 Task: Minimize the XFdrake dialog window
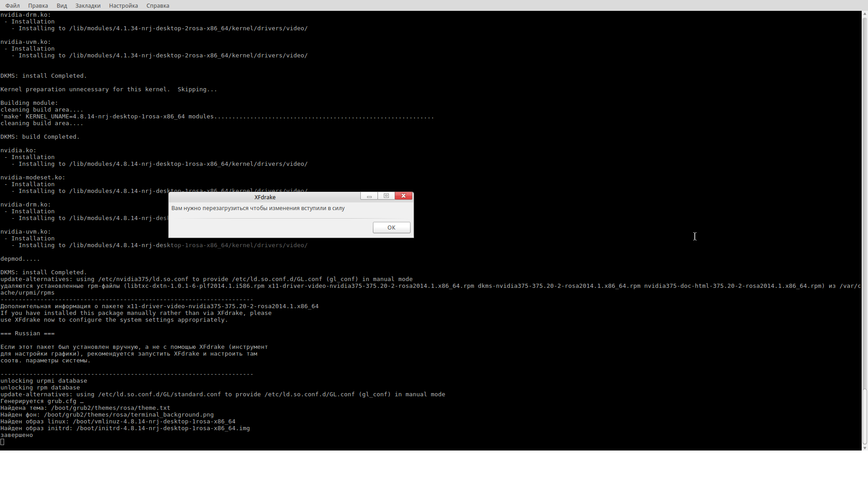pos(369,196)
